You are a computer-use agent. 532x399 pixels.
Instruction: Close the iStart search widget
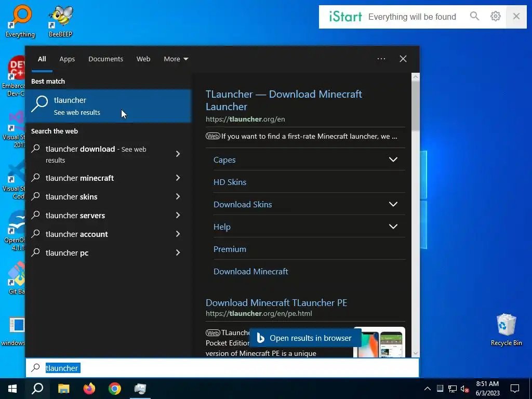(516, 16)
